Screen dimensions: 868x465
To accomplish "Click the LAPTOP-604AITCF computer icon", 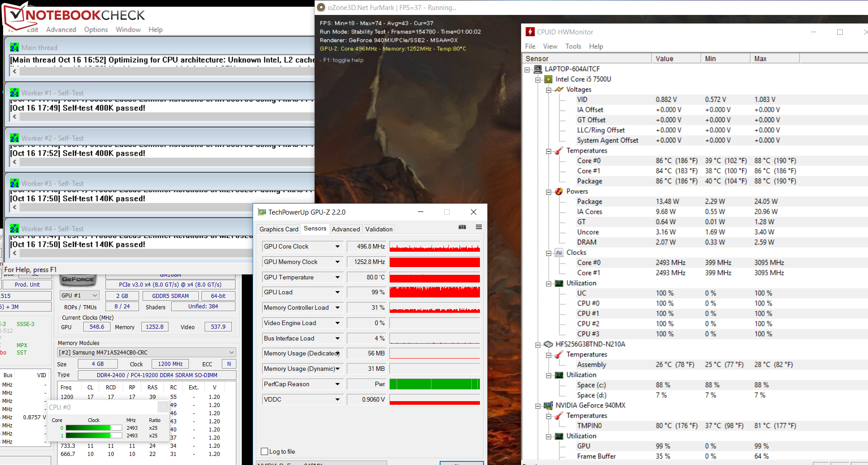I will click(x=538, y=69).
